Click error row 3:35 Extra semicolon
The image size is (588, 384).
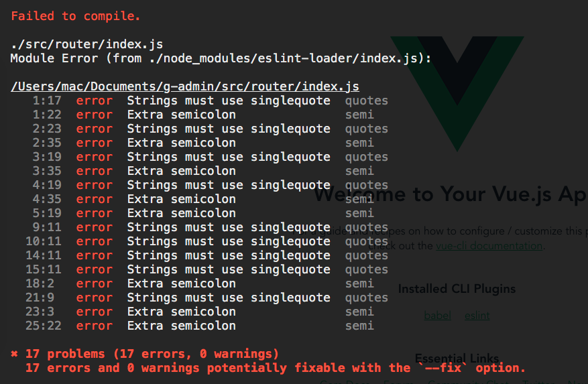(x=203, y=171)
